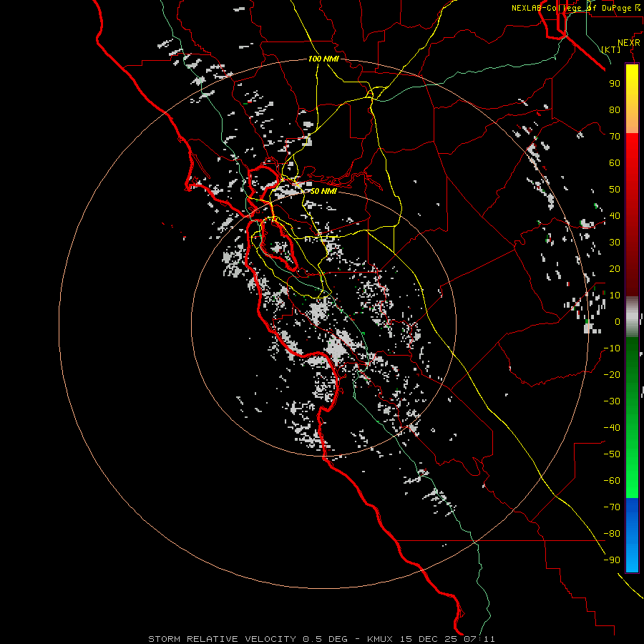The height and width of the screenshot is (644, 644).
Task: Click the 90 knot scale label
Action: pyautogui.click(x=615, y=84)
